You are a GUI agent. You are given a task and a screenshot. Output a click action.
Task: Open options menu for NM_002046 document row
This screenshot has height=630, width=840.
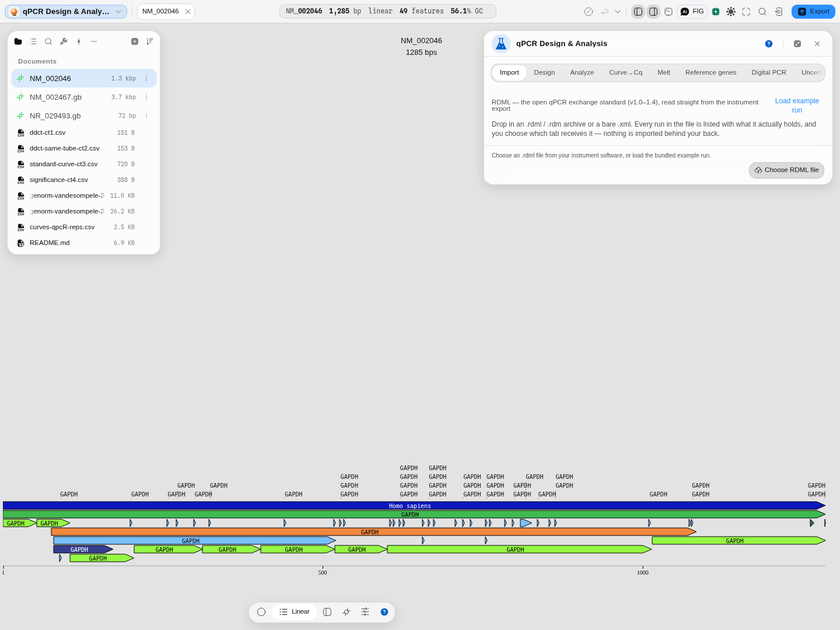click(146, 78)
